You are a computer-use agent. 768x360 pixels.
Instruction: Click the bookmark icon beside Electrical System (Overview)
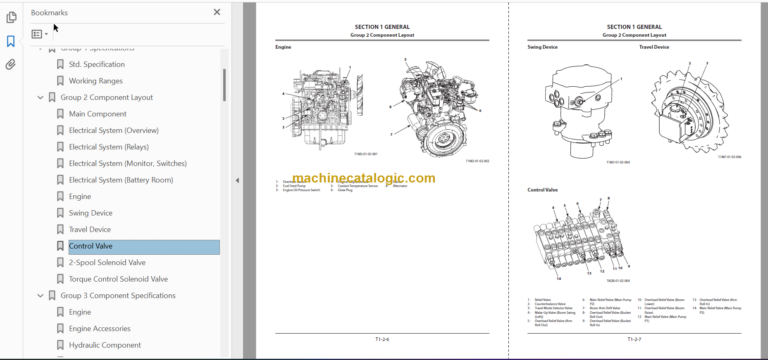click(x=60, y=130)
